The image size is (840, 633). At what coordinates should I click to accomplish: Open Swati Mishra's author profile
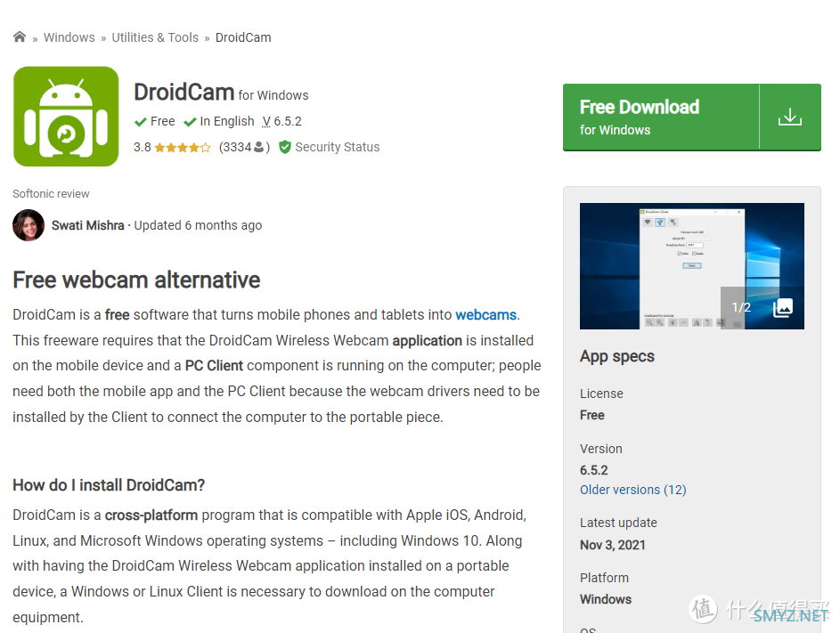point(88,225)
